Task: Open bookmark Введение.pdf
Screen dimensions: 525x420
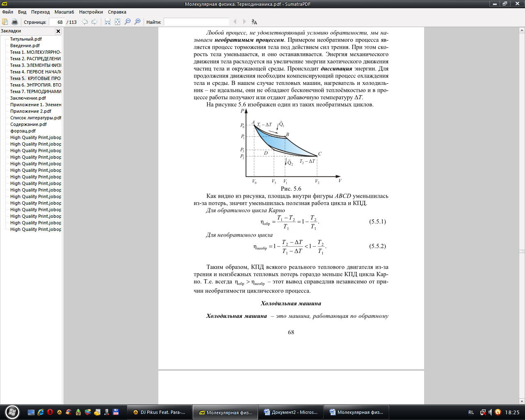Action: coord(25,46)
